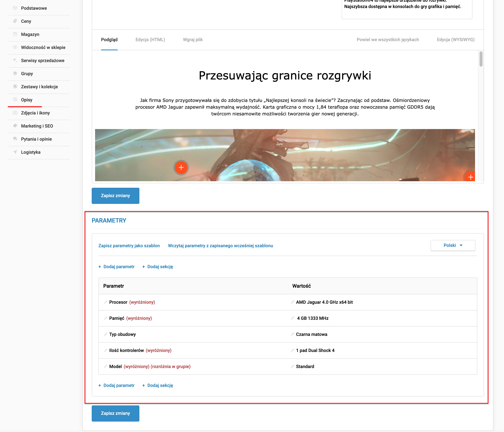Click the Czarna matowa value

coord(312,334)
